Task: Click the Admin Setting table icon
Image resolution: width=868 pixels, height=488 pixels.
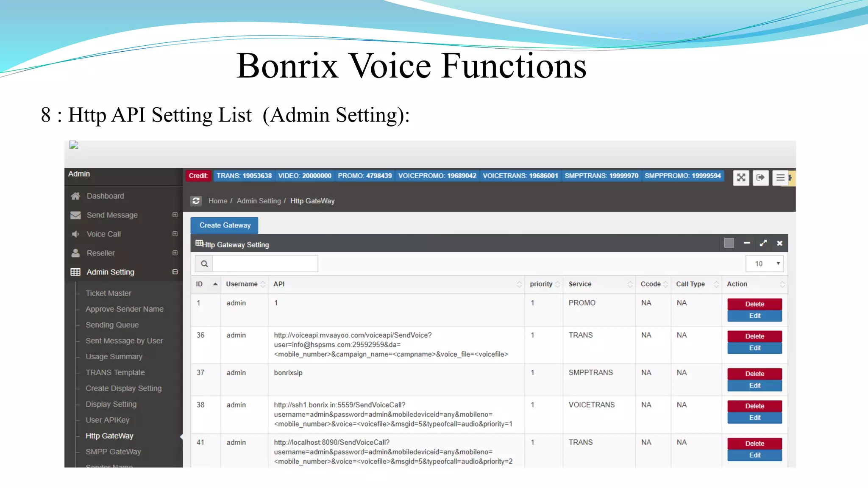Action: pos(75,272)
